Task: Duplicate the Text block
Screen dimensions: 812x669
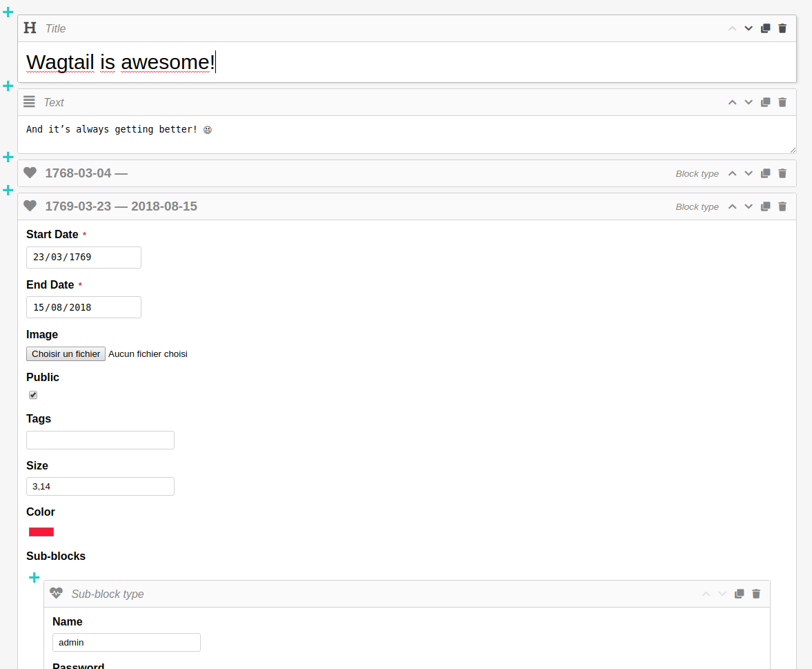Action: (x=765, y=102)
